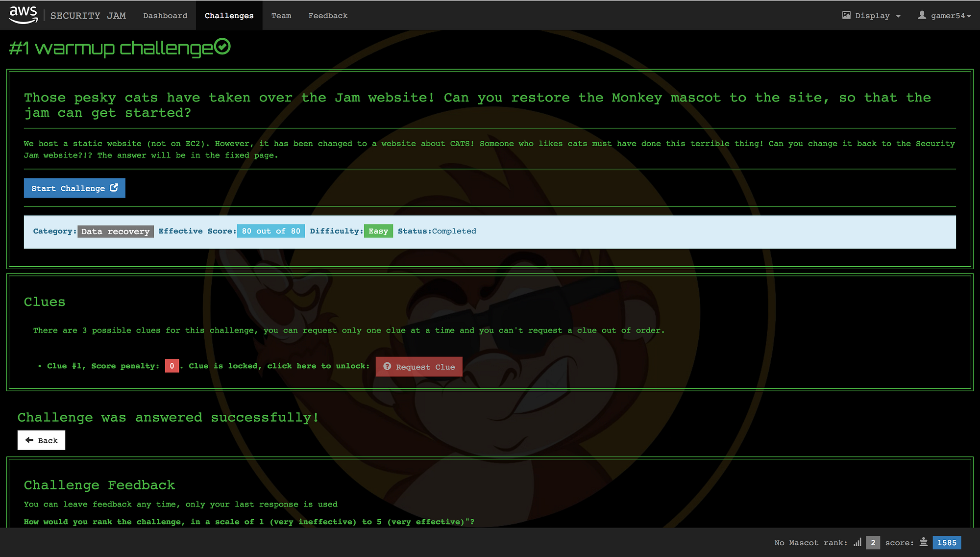The width and height of the screenshot is (980, 557).
Task: Click the back arrow icon
Action: pyautogui.click(x=29, y=440)
